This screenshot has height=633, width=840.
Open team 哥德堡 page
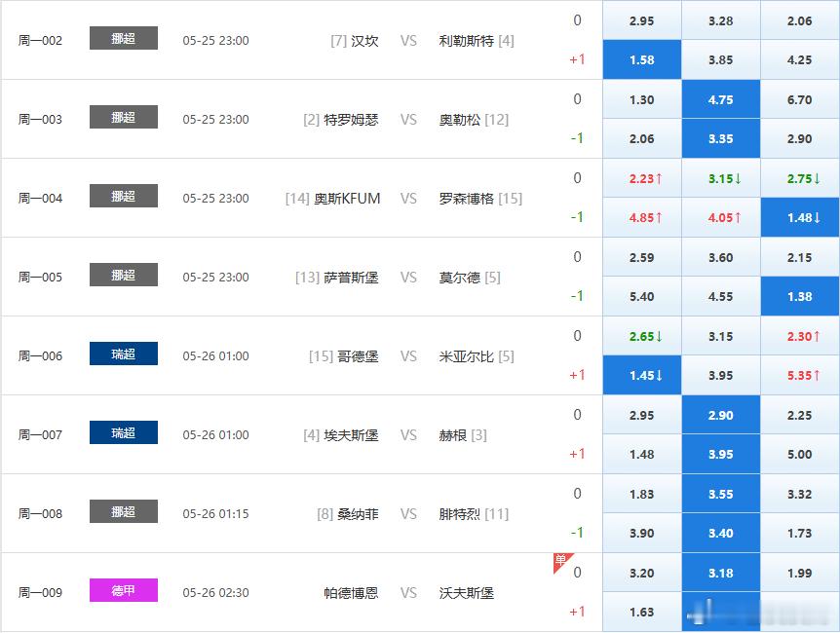pos(358,356)
